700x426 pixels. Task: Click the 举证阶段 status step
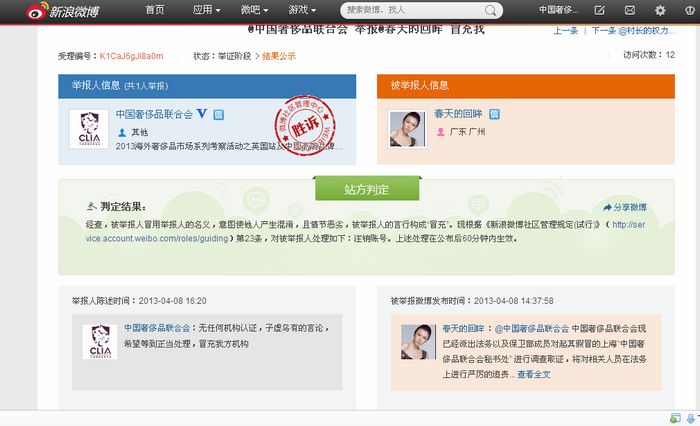[x=234, y=56]
